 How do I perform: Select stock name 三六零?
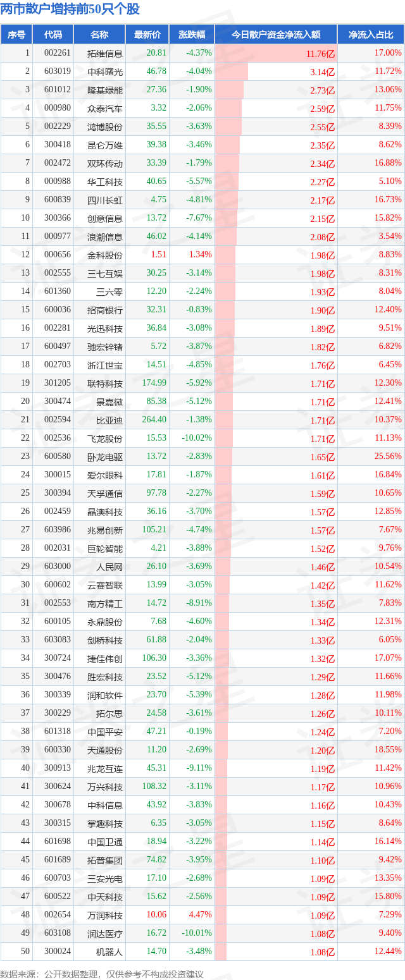pyautogui.click(x=109, y=291)
